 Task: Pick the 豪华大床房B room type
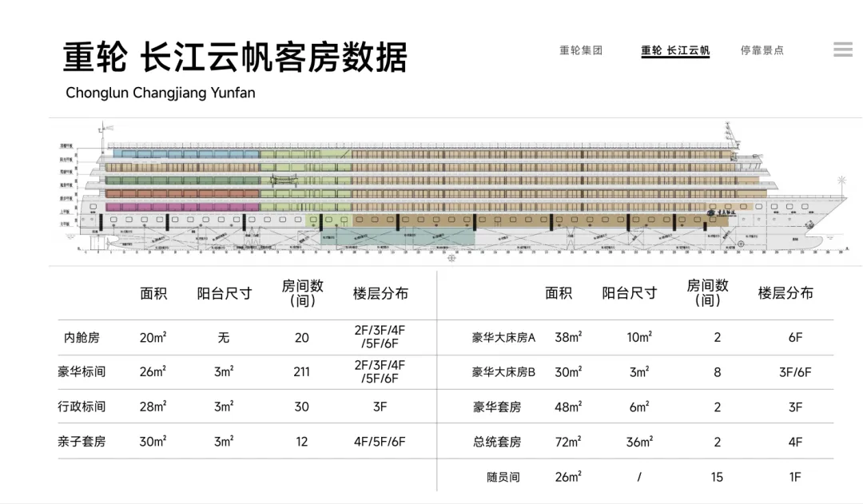click(x=503, y=372)
